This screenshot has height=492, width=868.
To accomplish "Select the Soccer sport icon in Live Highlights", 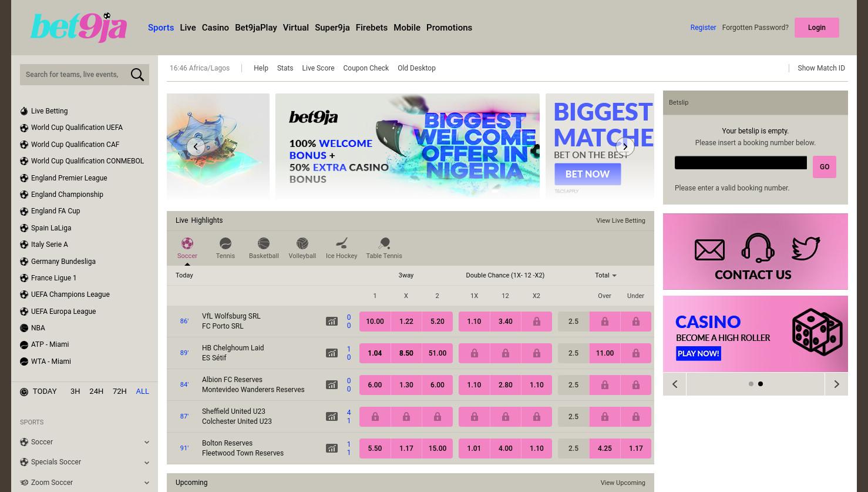I will (187, 243).
